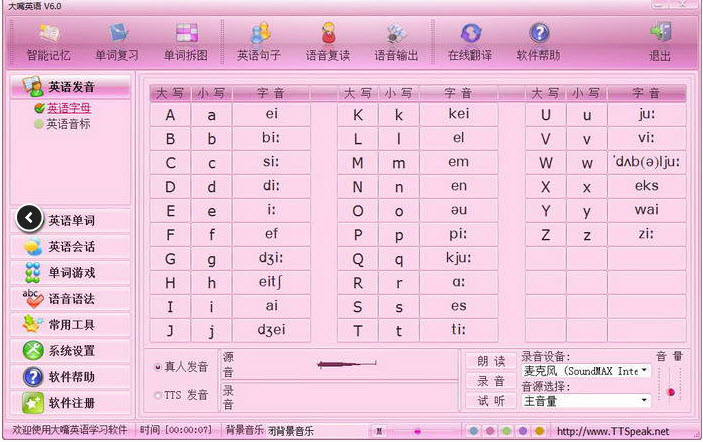Open the 在线翻译 tool

[x=469, y=42]
